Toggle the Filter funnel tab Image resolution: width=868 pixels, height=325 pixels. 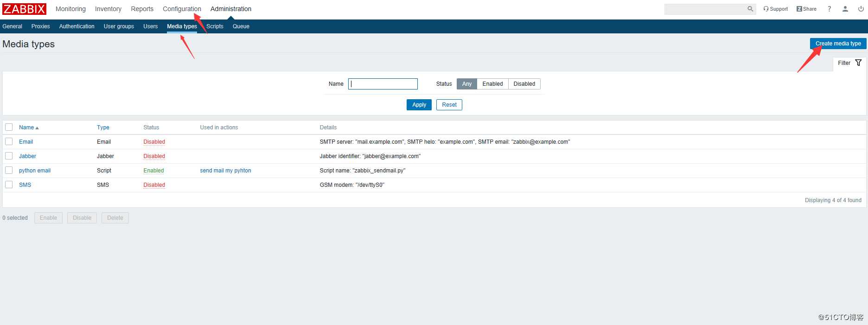[849, 63]
